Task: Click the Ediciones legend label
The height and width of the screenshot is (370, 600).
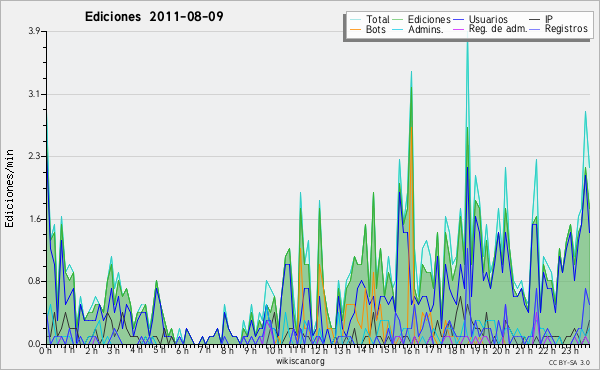Action: click(429, 19)
